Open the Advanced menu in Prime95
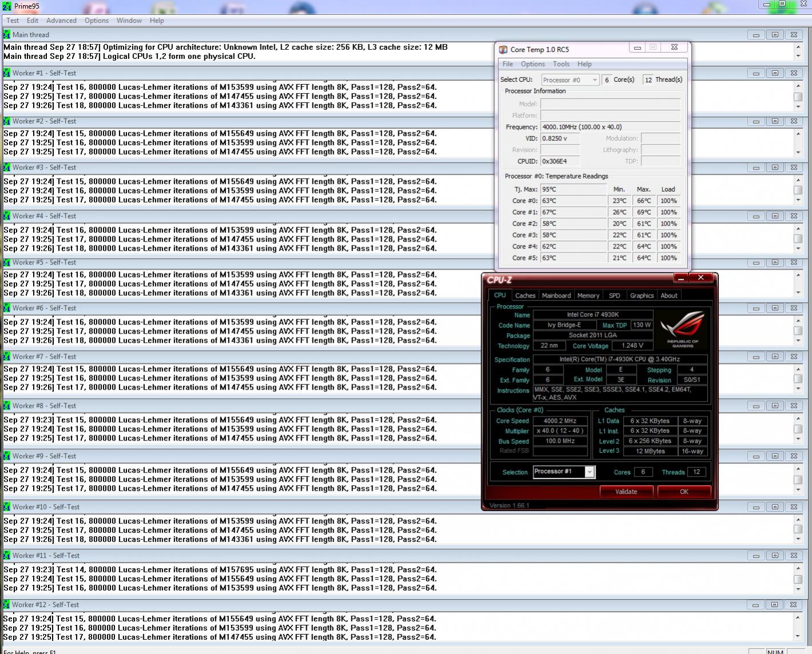This screenshot has width=812, height=654. pos(61,21)
